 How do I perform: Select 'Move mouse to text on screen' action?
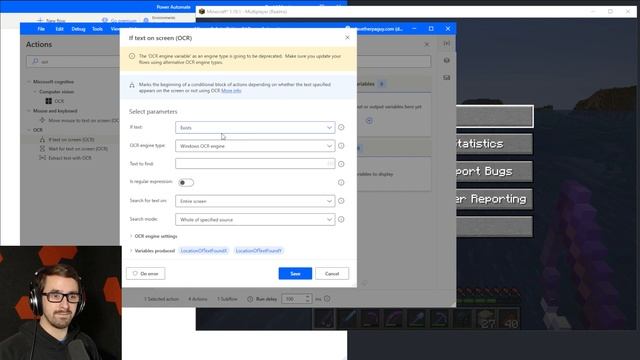tap(80, 120)
